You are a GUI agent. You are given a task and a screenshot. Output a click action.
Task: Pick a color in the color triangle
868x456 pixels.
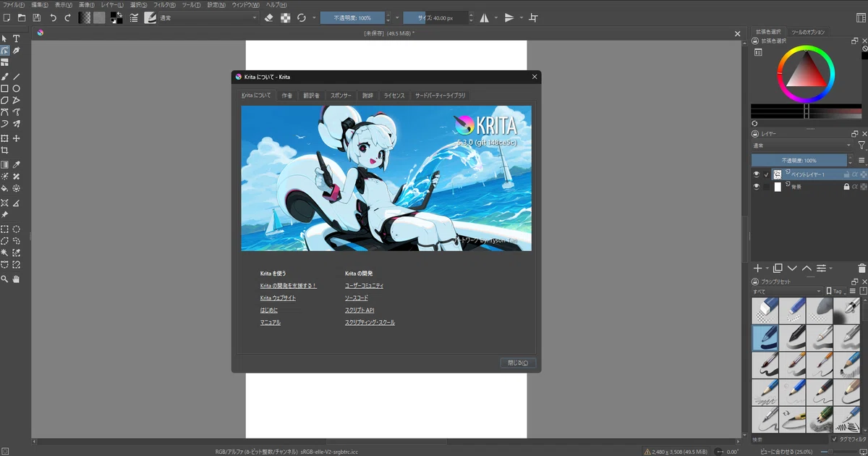806,72
